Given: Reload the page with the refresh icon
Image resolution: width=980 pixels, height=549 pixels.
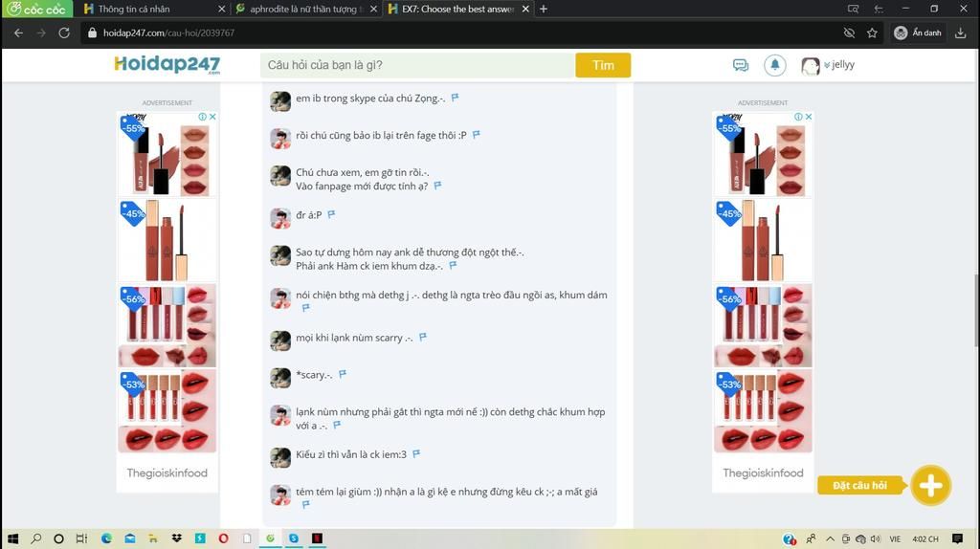Looking at the screenshot, I should point(64,33).
